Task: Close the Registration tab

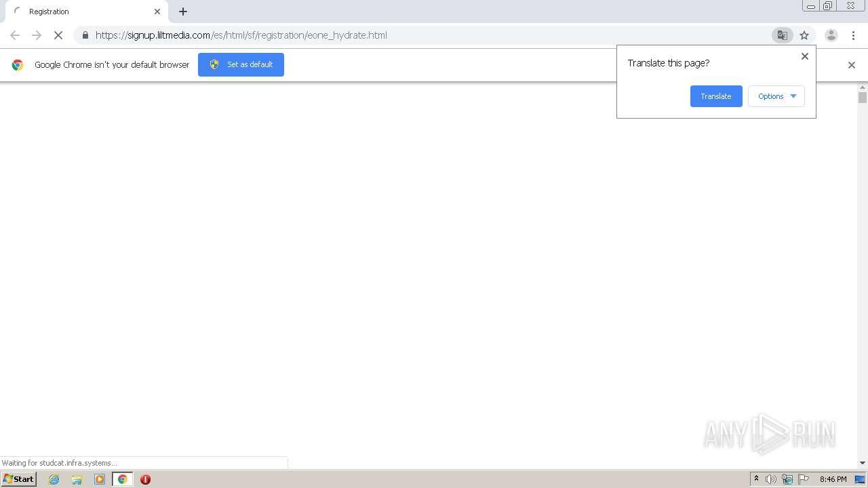Action: click(157, 12)
